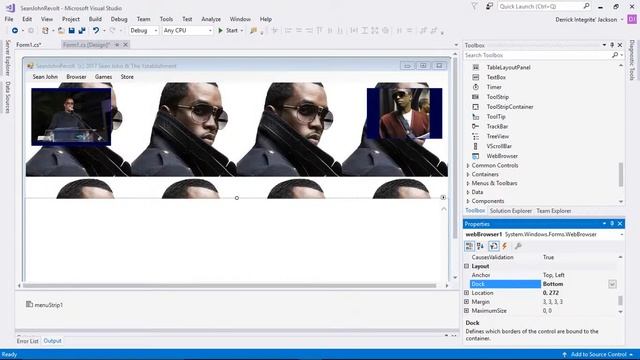Viewport: 640px width, 360px height.
Task: Expand the Containers toolbox group
Action: pyautogui.click(x=468, y=175)
